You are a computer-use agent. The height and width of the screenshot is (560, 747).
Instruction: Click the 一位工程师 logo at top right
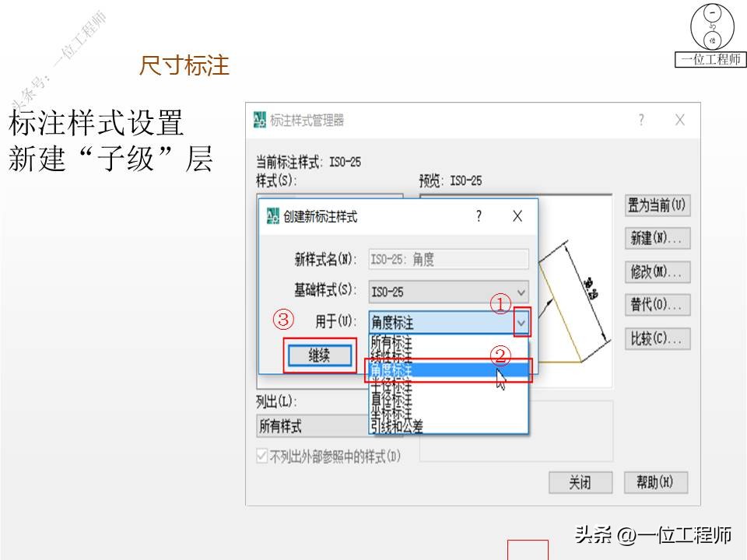click(x=710, y=31)
